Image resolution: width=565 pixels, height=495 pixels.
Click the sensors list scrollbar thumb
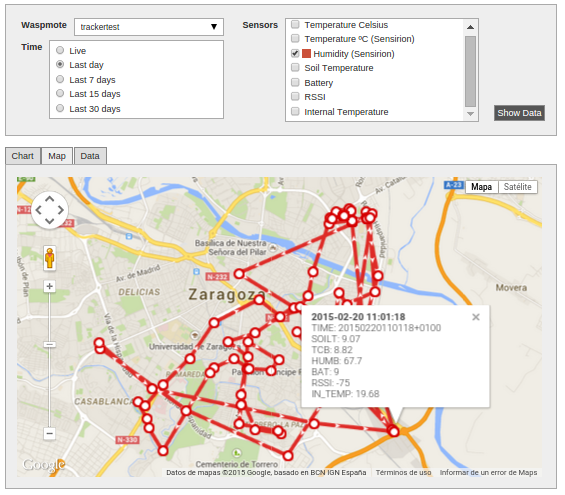tap(470, 71)
